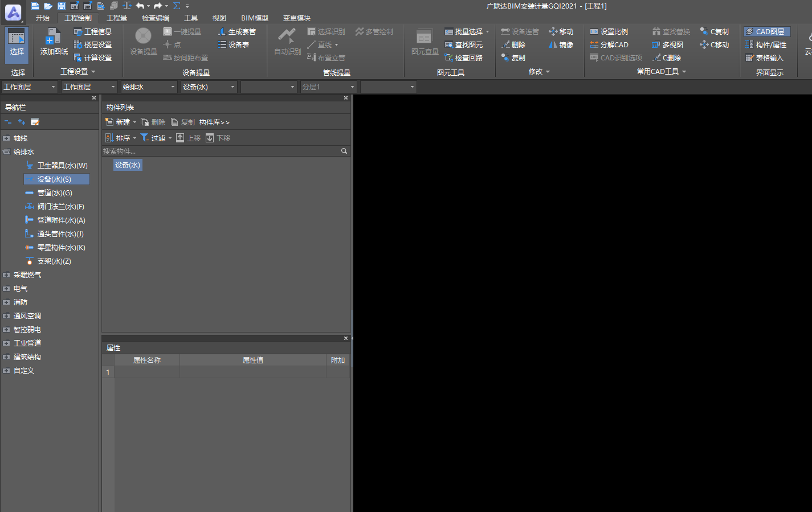Toggle the 表格输入 table input panel
This screenshot has height=512, width=812.
click(765, 58)
